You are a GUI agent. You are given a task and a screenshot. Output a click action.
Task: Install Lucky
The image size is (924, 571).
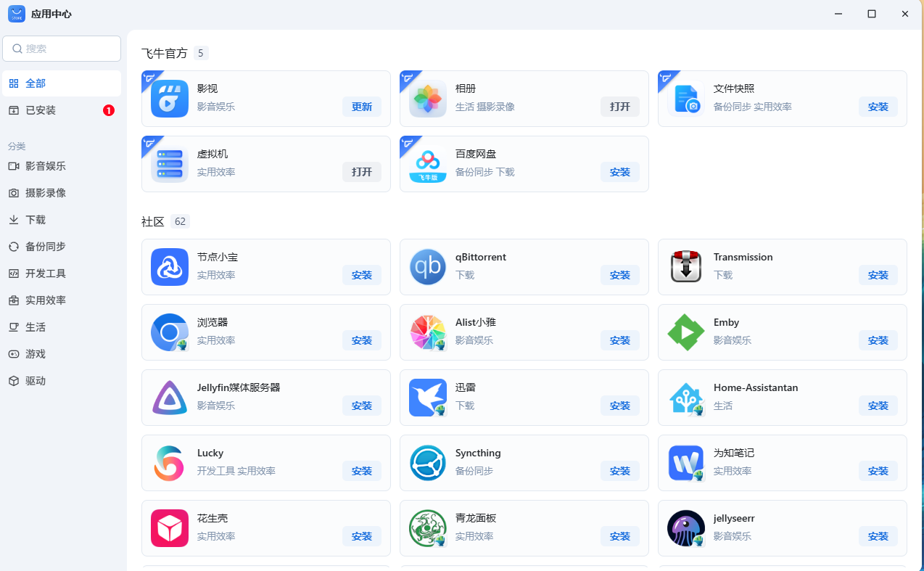(362, 471)
